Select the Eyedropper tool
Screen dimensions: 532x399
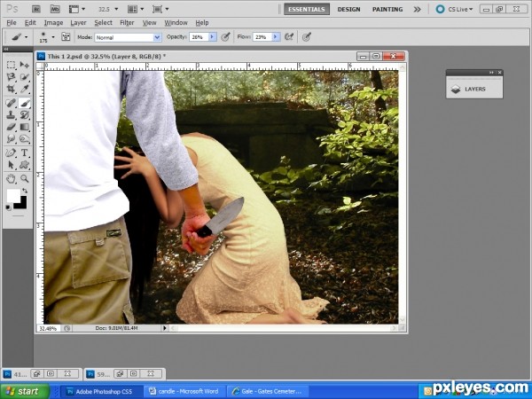pos(25,90)
